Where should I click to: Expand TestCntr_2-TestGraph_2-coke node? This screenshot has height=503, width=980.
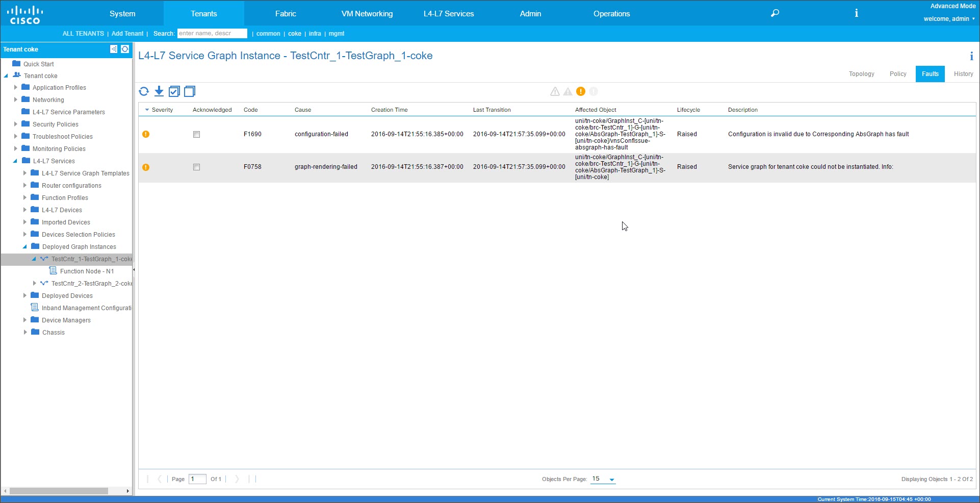click(x=34, y=283)
